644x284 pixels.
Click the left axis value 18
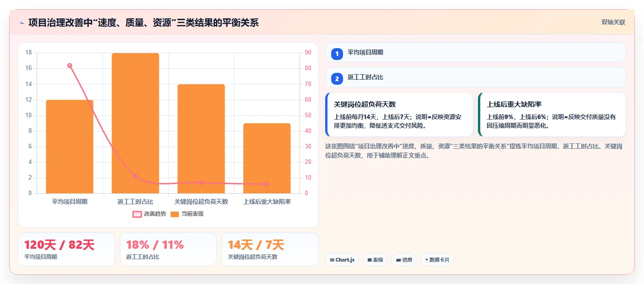(x=29, y=53)
